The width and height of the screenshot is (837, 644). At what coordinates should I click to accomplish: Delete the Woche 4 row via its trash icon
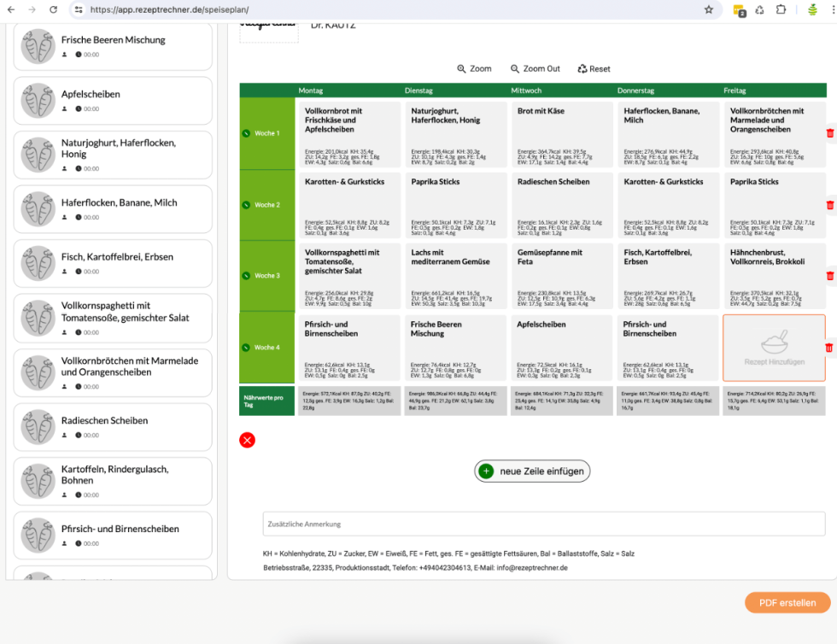coord(828,348)
